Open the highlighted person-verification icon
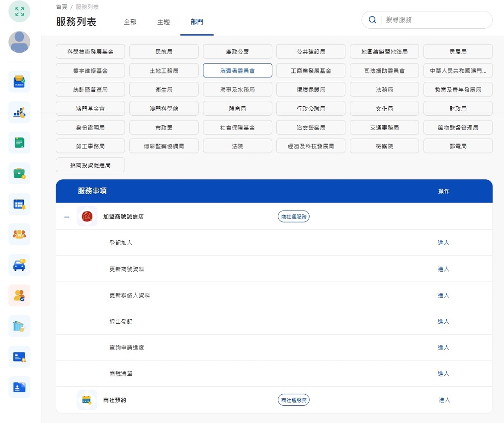The width and height of the screenshot is (504, 423). tap(19, 295)
